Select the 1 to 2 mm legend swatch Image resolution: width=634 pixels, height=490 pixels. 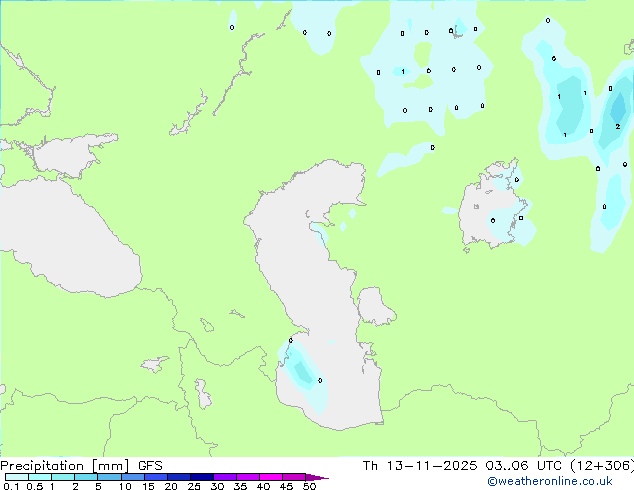click(63, 477)
